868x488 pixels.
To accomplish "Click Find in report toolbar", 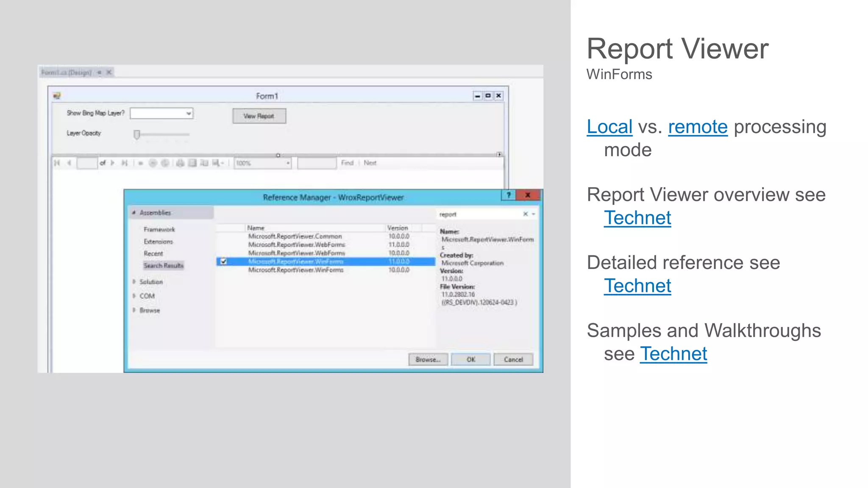I will (x=348, y=163).
